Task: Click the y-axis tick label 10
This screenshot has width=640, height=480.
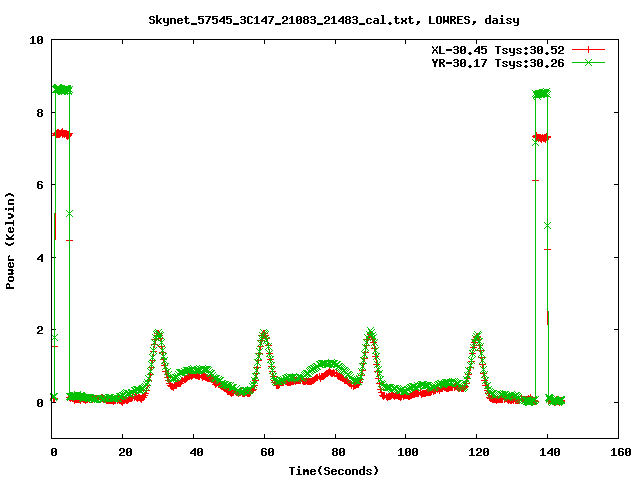Action: point(36,40)
